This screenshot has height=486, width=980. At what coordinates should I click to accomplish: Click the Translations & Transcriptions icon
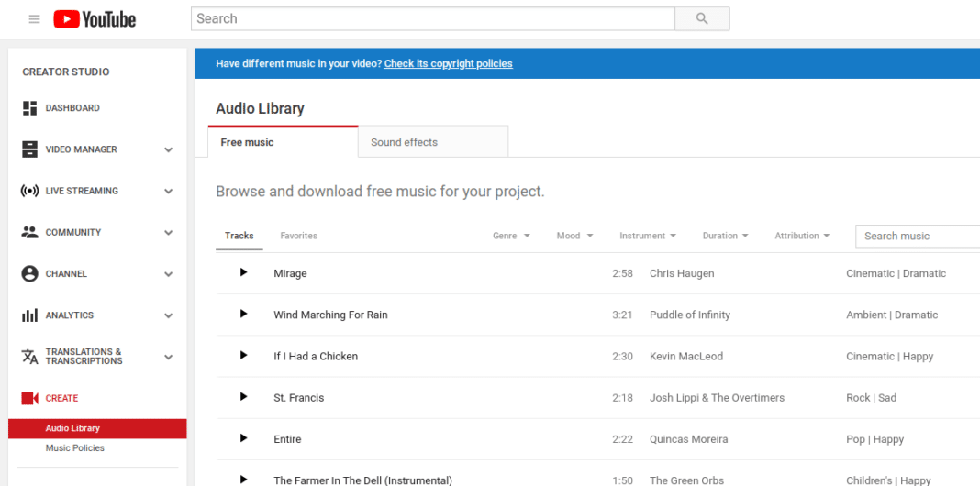click(29, 357)
